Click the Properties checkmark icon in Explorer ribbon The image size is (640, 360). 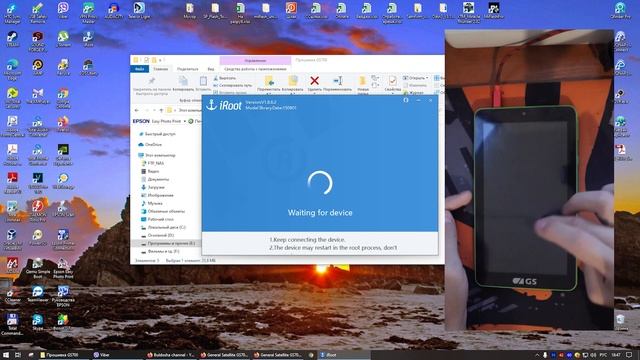[x=392, y=80]
